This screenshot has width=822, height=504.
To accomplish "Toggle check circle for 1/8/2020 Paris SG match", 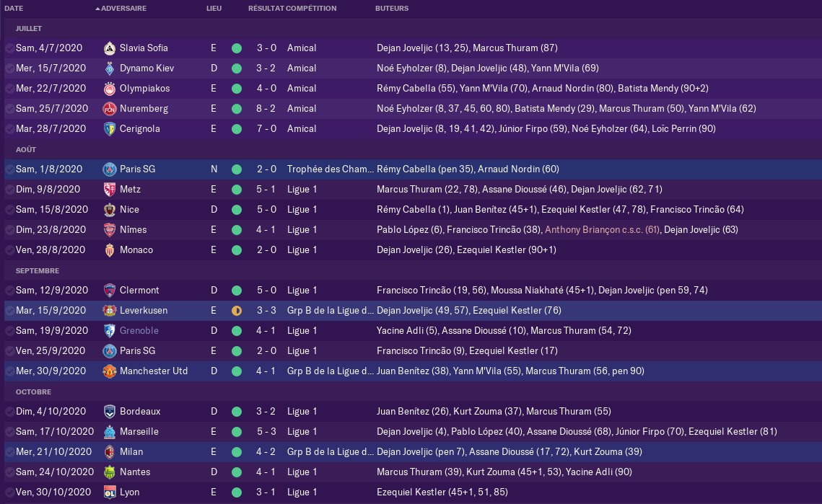I will tap(9, 169).
